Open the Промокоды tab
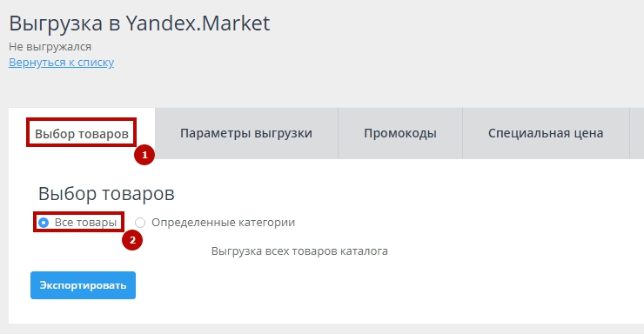Viewport: 644px width, 334px height. pos(400,133)
